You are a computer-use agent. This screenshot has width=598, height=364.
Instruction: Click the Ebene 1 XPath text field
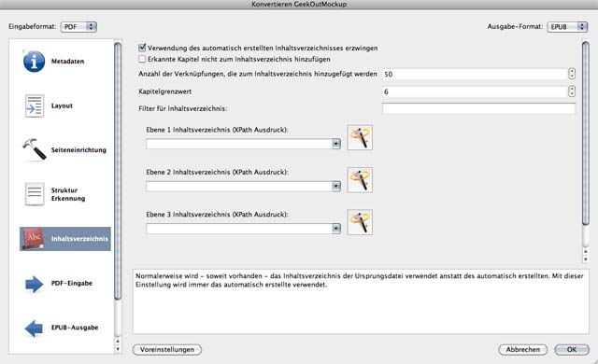tap(239, 144)
